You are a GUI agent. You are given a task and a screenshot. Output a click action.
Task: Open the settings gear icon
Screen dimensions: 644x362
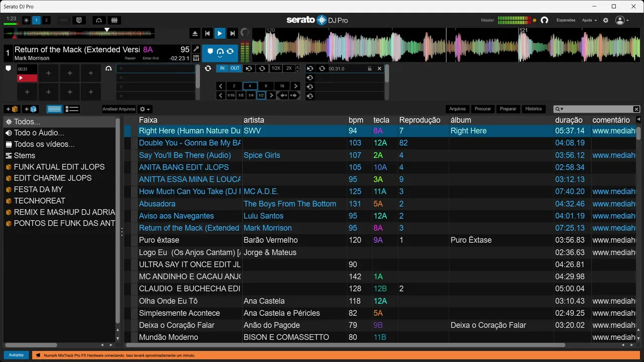pos(606,20)
